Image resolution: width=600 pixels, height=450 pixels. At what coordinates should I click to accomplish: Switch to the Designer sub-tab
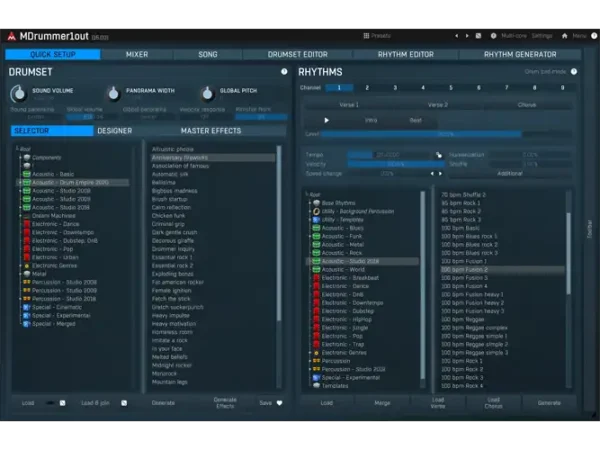pos(114,131)
